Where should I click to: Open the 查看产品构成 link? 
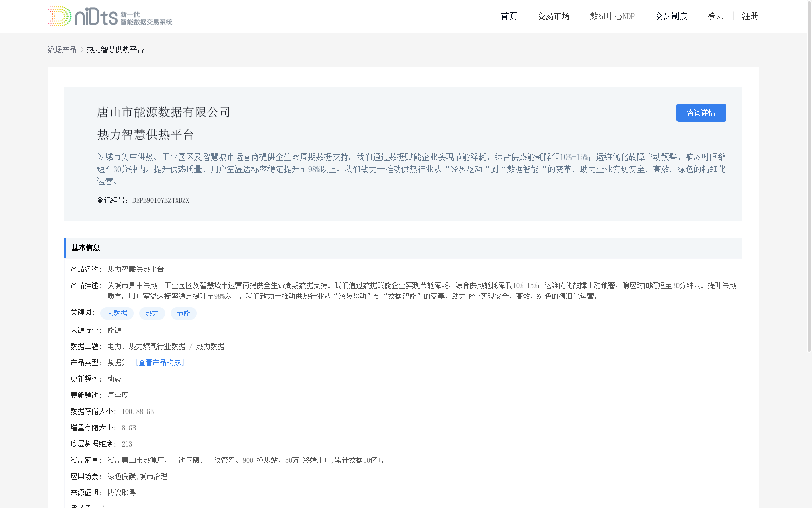coord(159,362)
